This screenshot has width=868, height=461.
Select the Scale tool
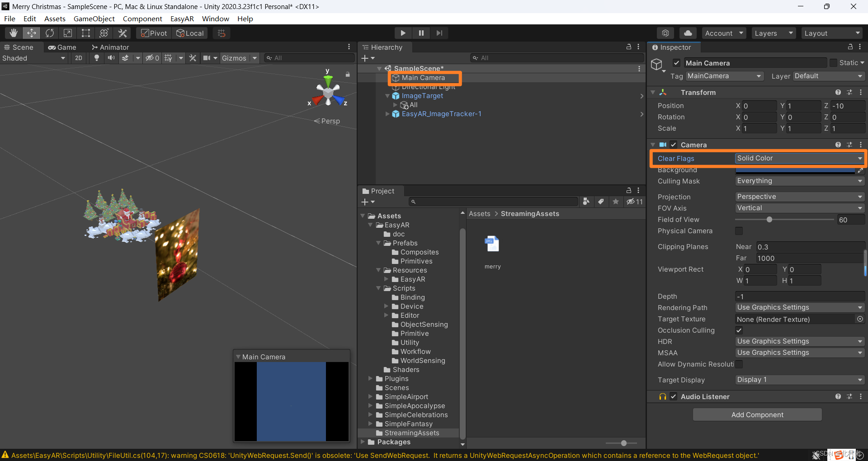pyautogui.click(x=68, y=33)
